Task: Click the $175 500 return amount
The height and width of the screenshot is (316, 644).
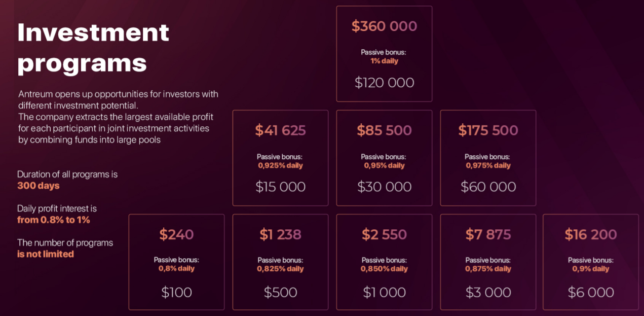Action: [x=488, y=130]
